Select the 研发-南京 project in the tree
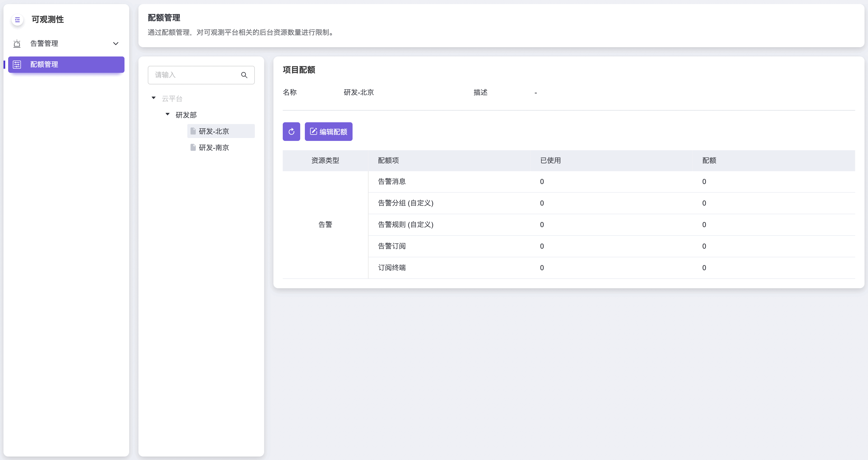The width and height of the screenshot is (868, 460). coord(214,148)
